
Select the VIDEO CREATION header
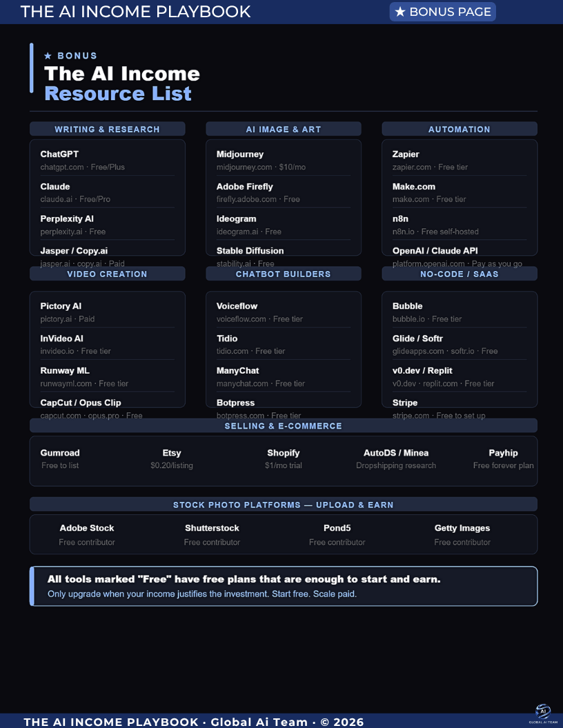click(x=108, y=274)
